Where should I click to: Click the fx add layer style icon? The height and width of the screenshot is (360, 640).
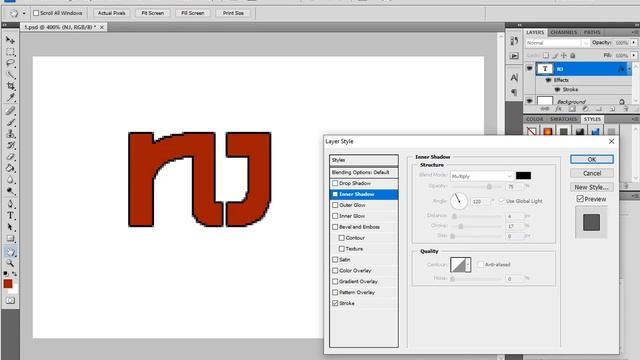(x=558, y=109)
